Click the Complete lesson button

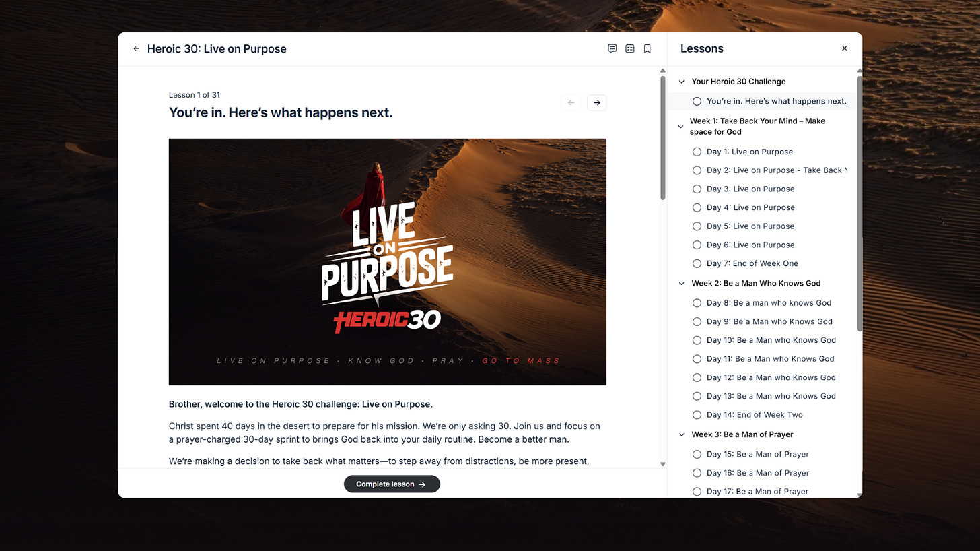pyautogui.click(x=392, y=484)
